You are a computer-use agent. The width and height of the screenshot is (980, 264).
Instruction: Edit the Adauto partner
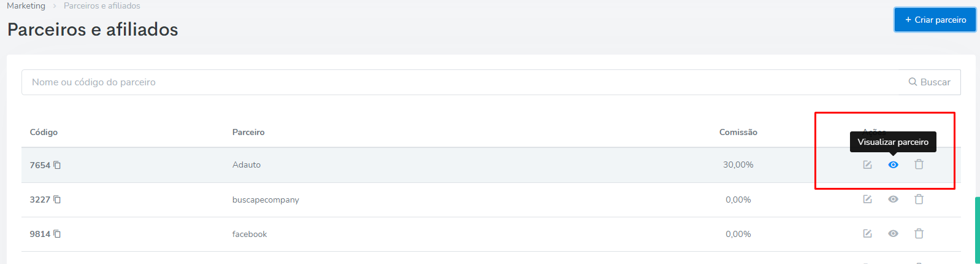click(x=867, y=165)
